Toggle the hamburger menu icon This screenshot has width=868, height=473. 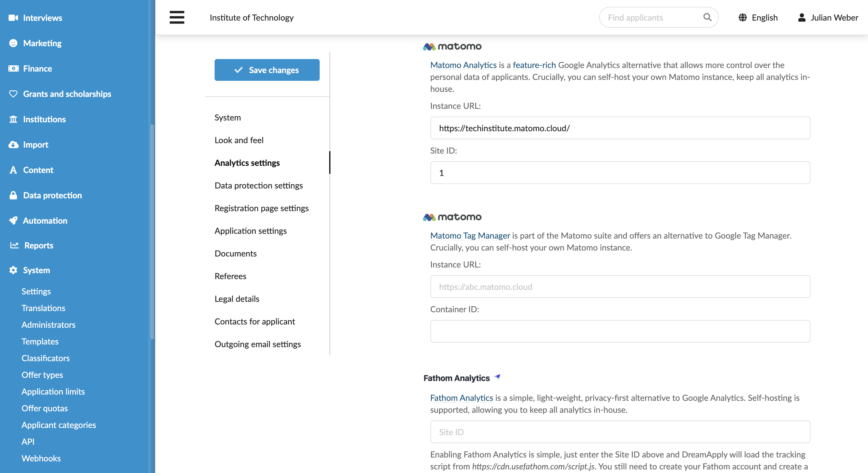[x=177, y=18]
